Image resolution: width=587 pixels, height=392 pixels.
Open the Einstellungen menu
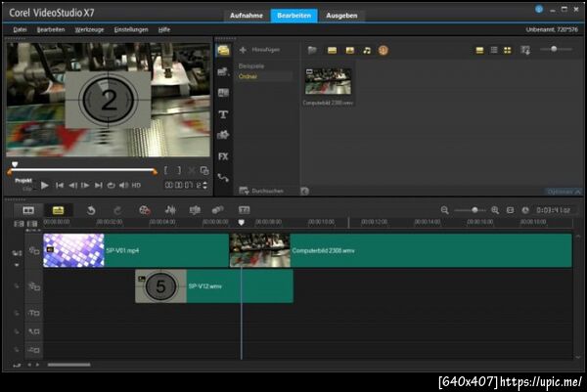[x=131, y=29]
